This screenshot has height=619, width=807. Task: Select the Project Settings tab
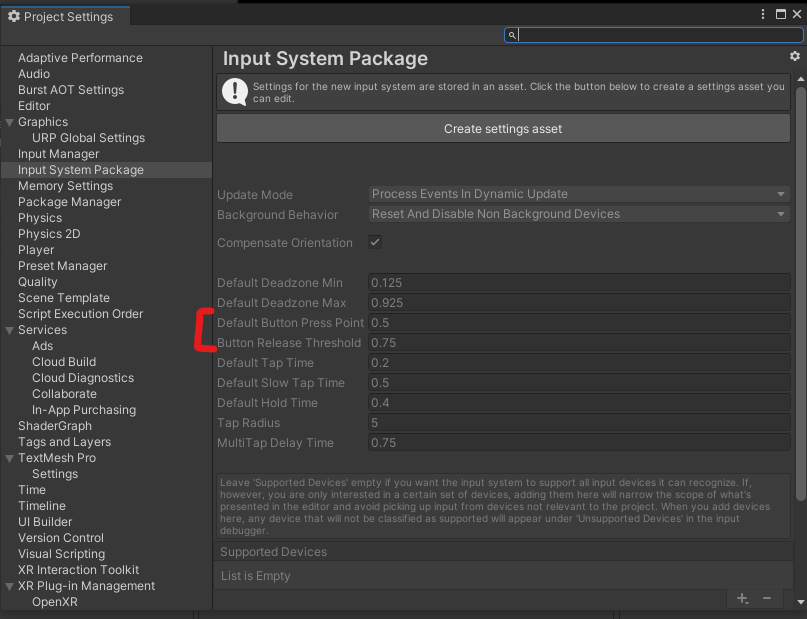point(65,16)
